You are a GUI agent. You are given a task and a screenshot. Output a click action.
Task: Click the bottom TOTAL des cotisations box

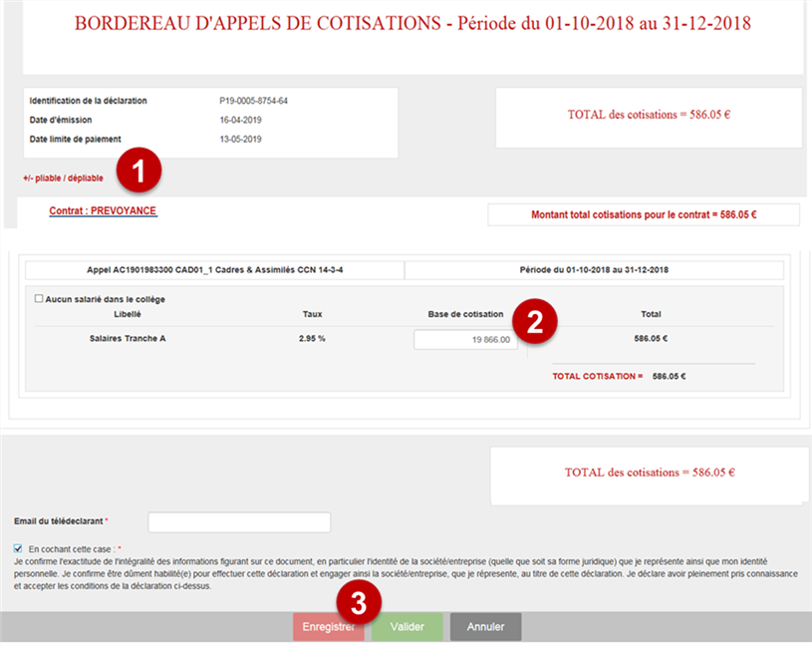click(x=649, y=473)
